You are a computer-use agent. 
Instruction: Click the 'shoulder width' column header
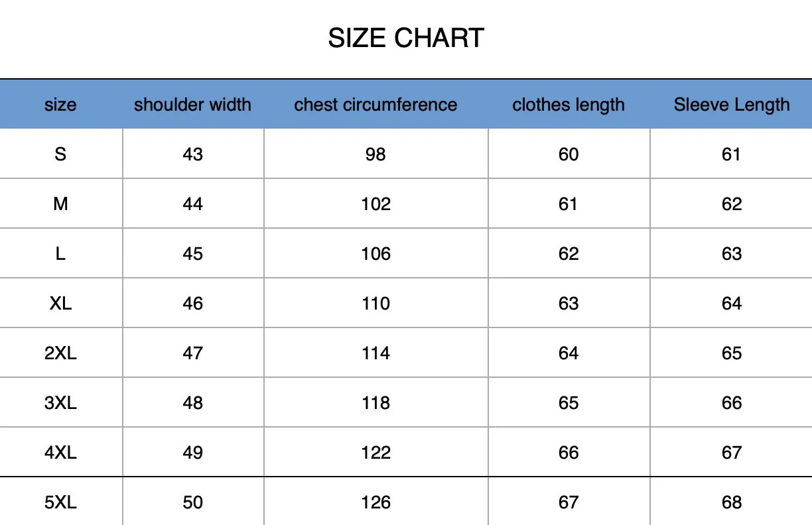(192, 105)
